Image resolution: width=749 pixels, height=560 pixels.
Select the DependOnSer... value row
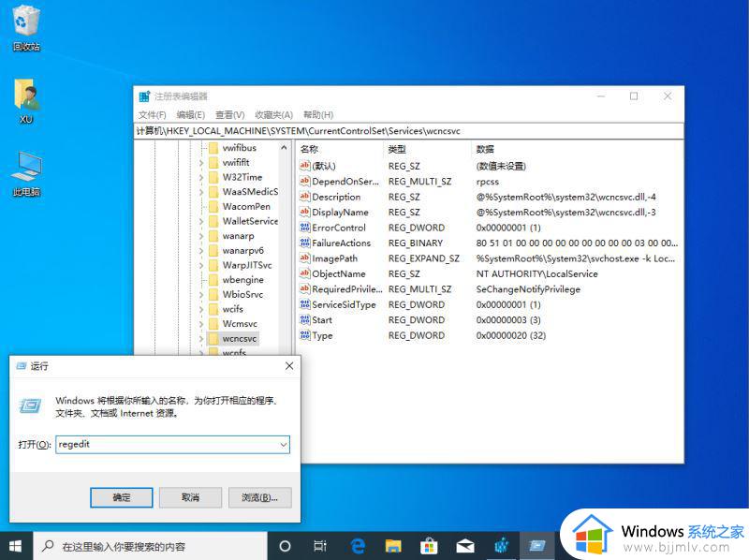pos(488,181)
